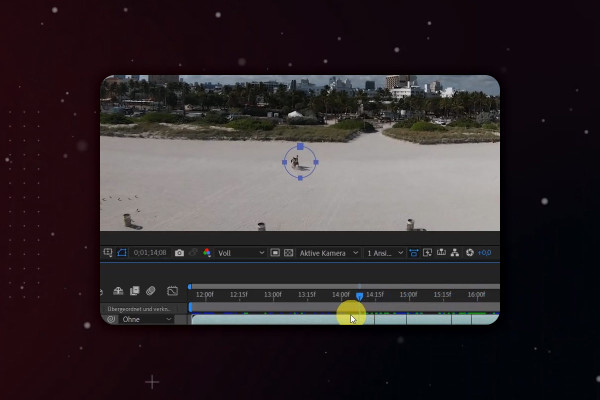Click the 16:00f mark on time ruler
This screenshot has width=600, height=400.
point(476,295)
